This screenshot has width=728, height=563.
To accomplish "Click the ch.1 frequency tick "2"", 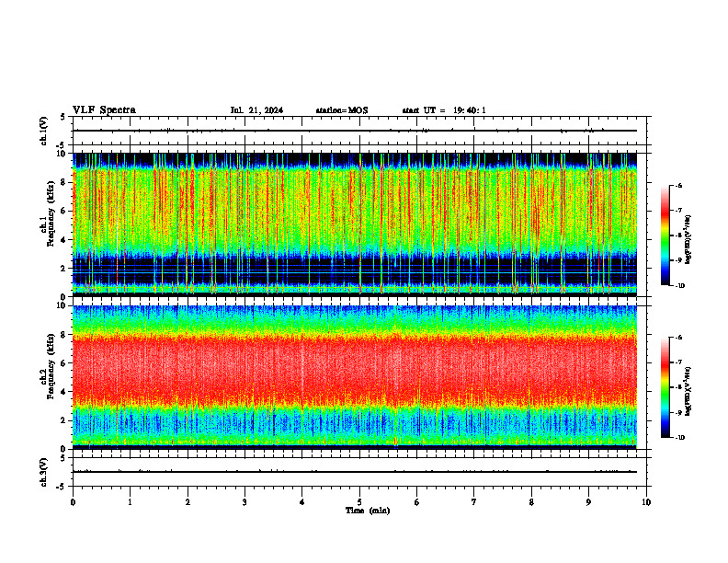I will pos(64,268).
